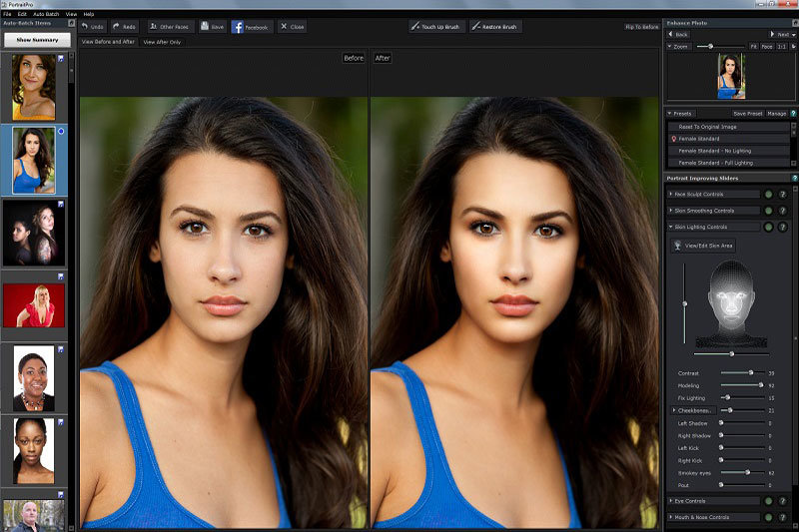Toggle Skin Smoothing Controls green on/off button

coord(768,211)
